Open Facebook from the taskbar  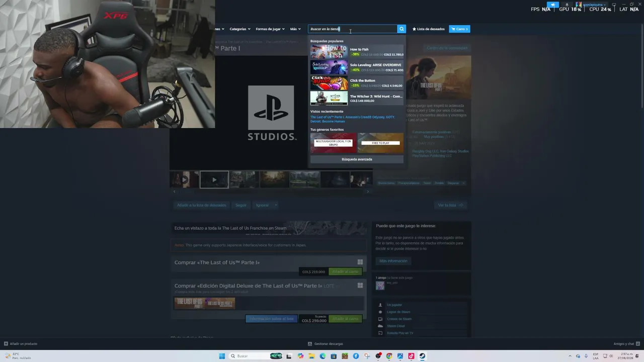coord(356,356)
